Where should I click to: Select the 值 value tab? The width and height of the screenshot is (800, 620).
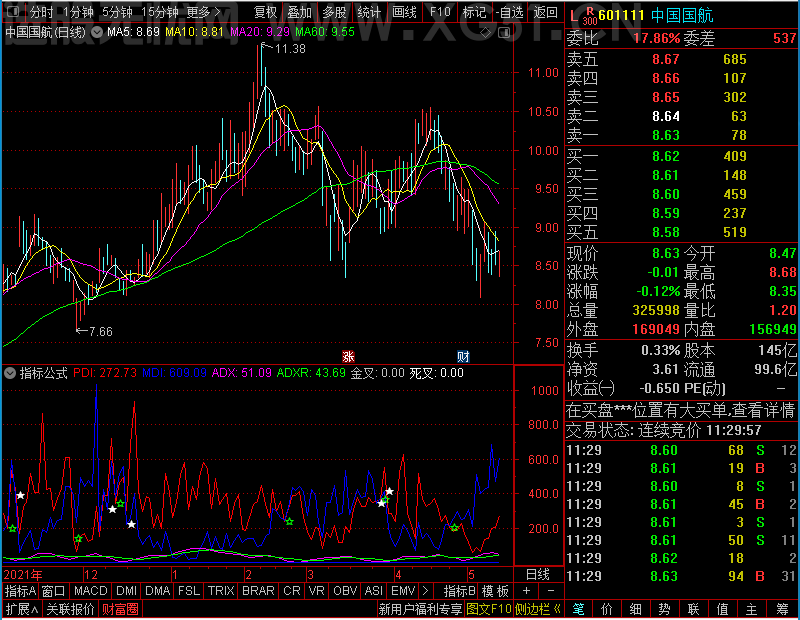[722, 609]
